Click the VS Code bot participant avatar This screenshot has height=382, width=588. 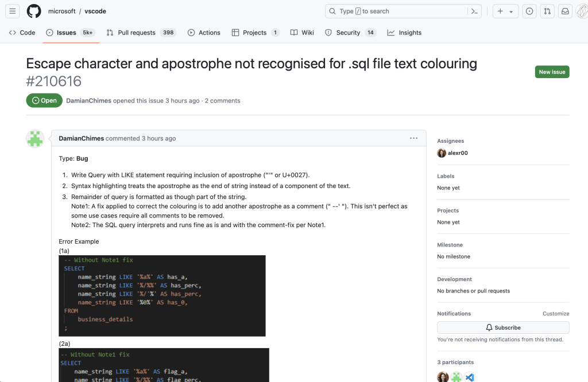470,377
